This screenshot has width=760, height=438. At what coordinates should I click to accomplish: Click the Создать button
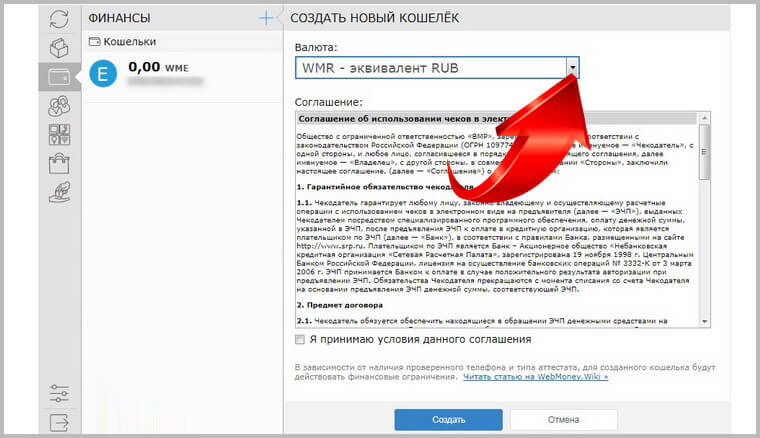448,420
